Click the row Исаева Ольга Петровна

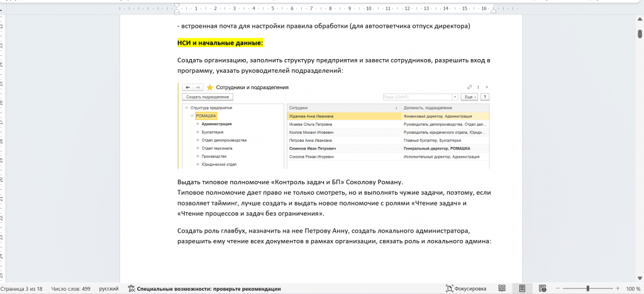388,124
